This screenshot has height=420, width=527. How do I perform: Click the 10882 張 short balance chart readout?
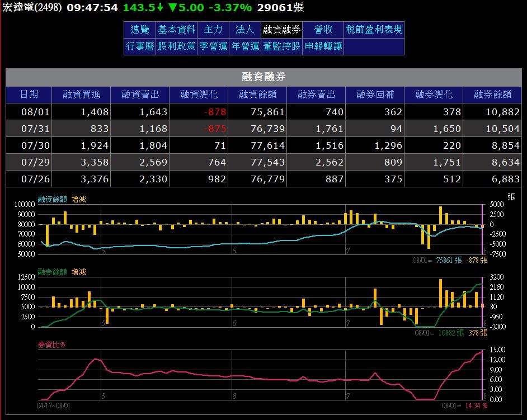451,333
